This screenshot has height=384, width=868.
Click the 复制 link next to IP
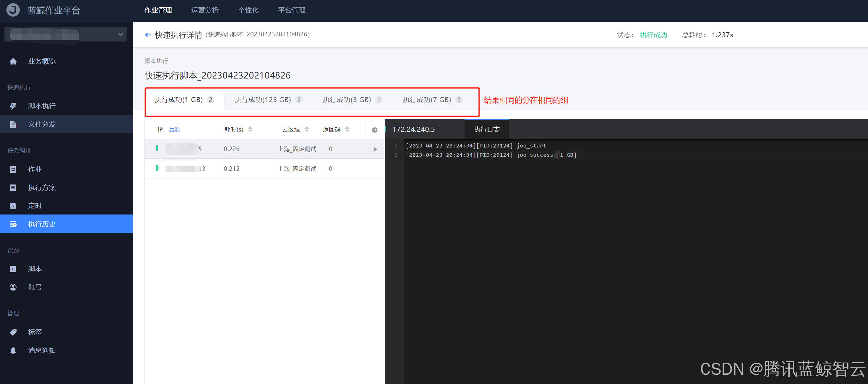point(175,130)
